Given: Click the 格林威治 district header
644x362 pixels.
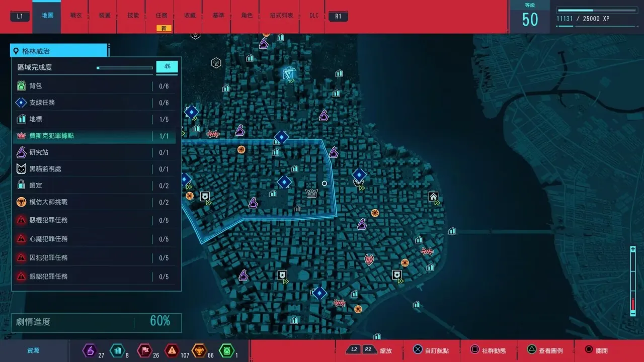Looking at the screenshot, I should [x=59, y=51].
